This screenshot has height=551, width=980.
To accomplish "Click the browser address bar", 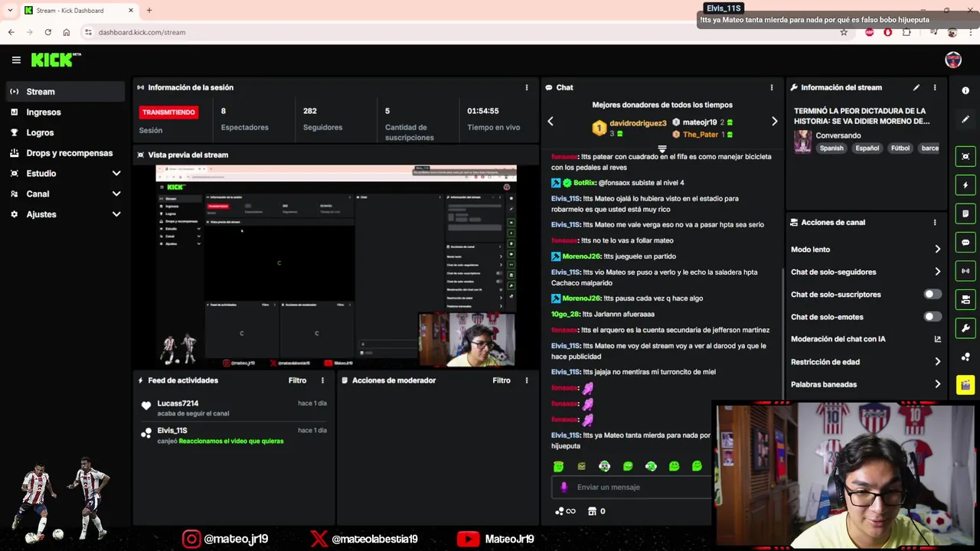I will pos(459,32).
